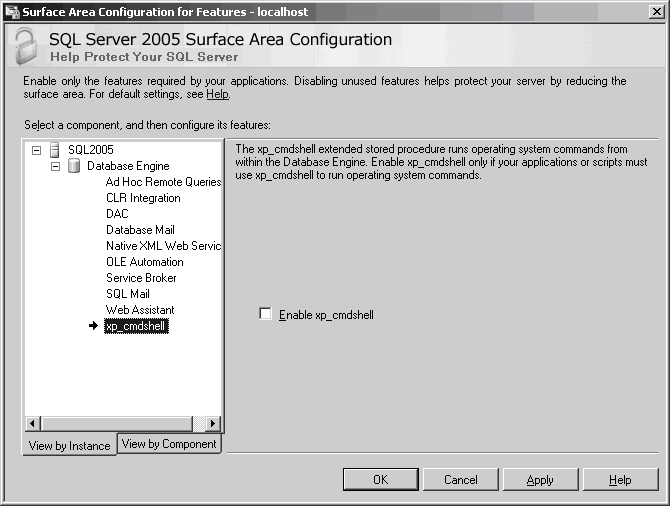Click the title bar application icon

[x=11, y=11]
